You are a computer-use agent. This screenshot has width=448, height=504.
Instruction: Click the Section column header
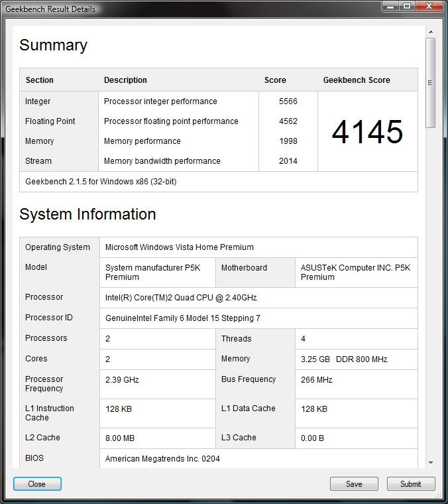(40, 80)
